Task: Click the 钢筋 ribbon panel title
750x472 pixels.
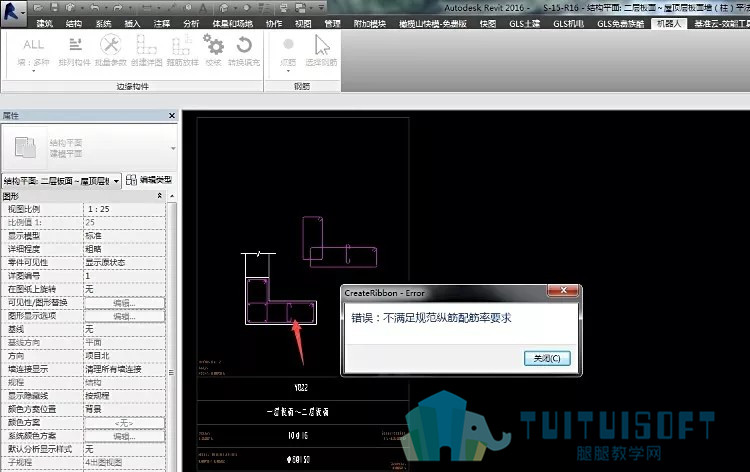Action: (x=302, y=87)
